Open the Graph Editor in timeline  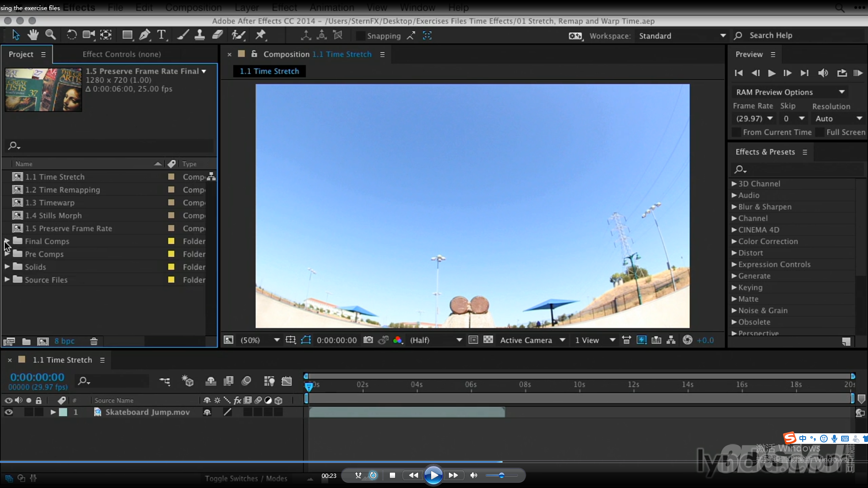287,381
